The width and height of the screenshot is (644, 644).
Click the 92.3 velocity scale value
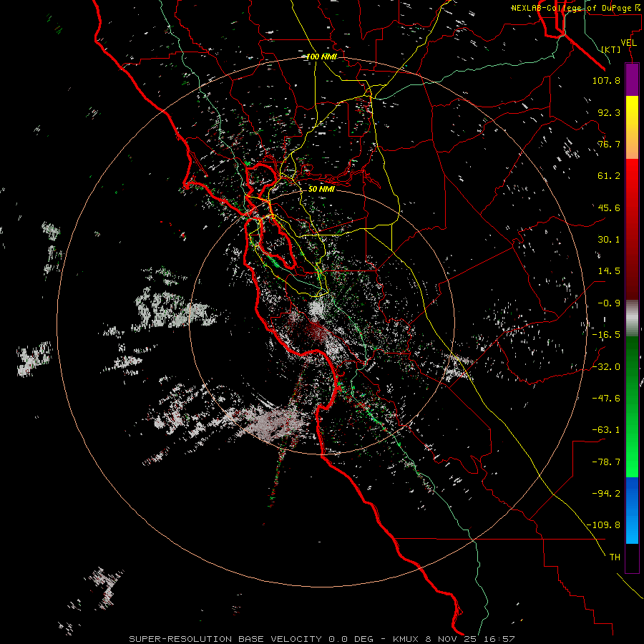(609, 112)
